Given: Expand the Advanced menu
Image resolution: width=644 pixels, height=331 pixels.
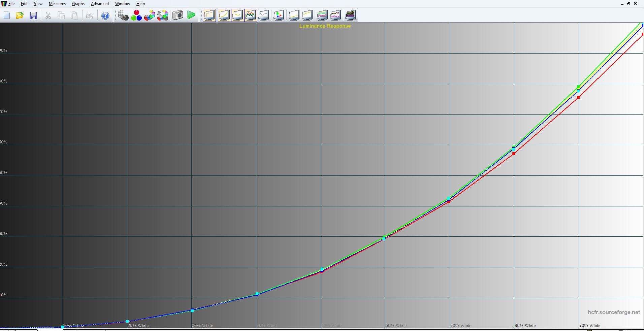Looking at the screenshot, I should click(x=100, y=4).
